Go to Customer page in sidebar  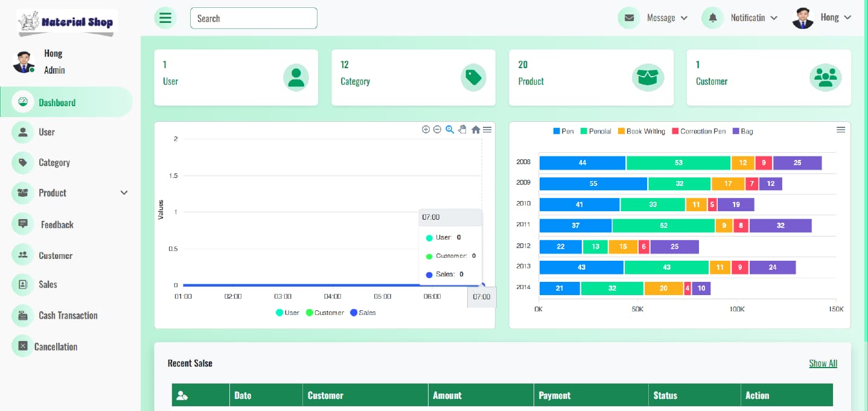(x=56, y=255)
